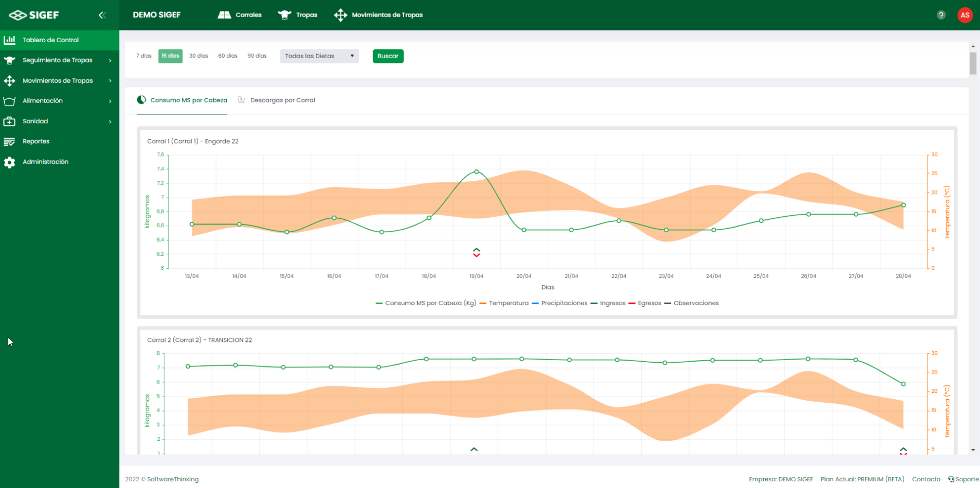Select the Consumo MS por Cabeza tab
Screen dimensions: 980x488
click(x=188, y=100)
